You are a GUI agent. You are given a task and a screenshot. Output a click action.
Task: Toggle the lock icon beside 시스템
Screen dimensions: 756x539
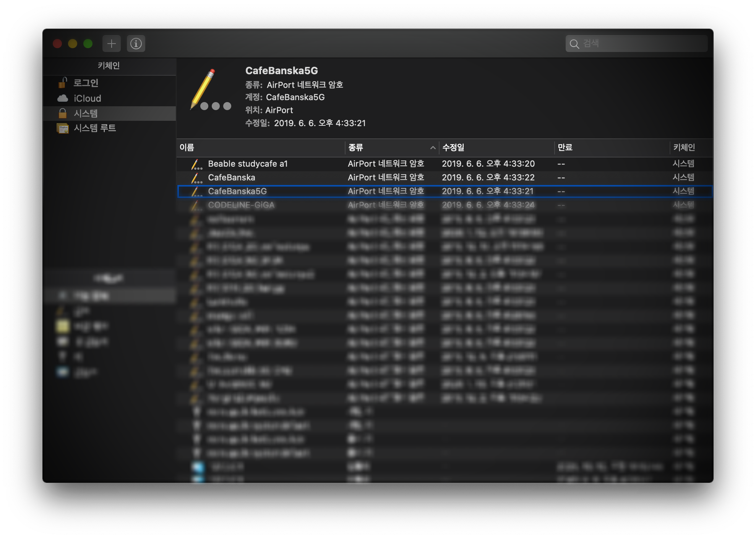pyautogui.click(x=63, y=113)
